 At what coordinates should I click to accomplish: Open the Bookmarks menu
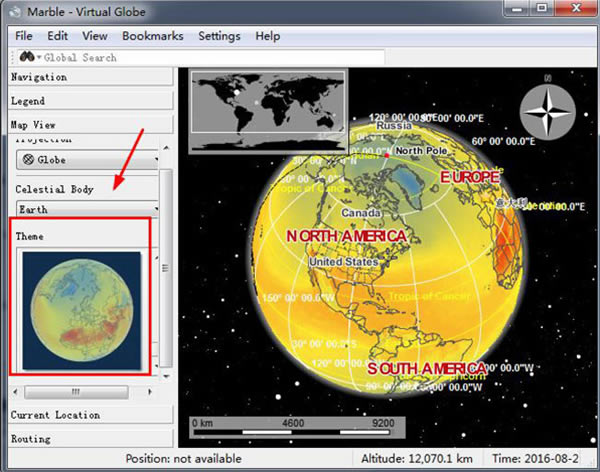152,36
